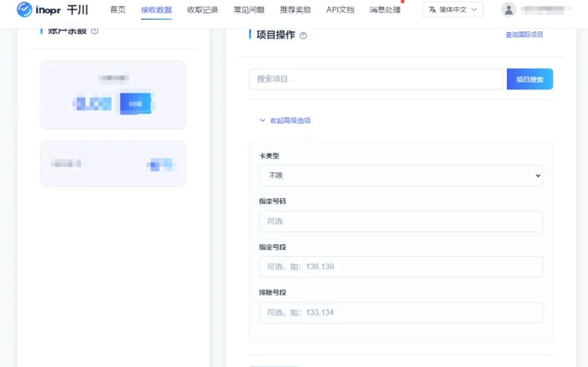Screen dimensions: 588x367
Task: Switch to the 接收数据 tab
Action: (156, 10)
